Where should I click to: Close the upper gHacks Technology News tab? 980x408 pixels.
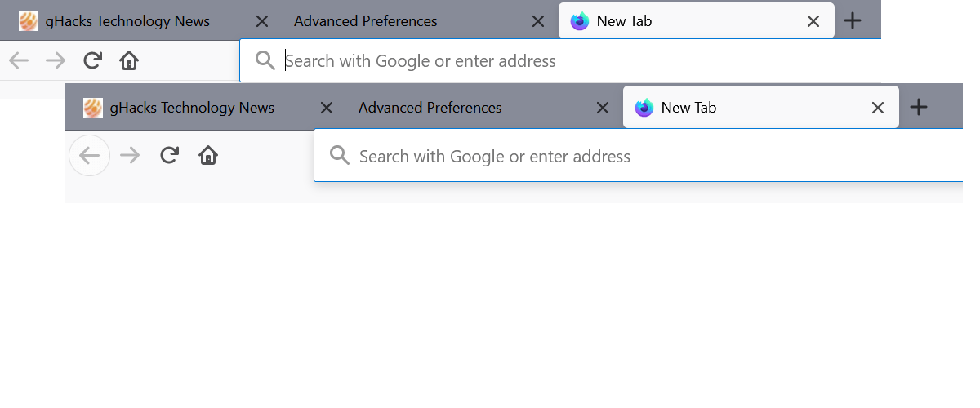[261, 21]
